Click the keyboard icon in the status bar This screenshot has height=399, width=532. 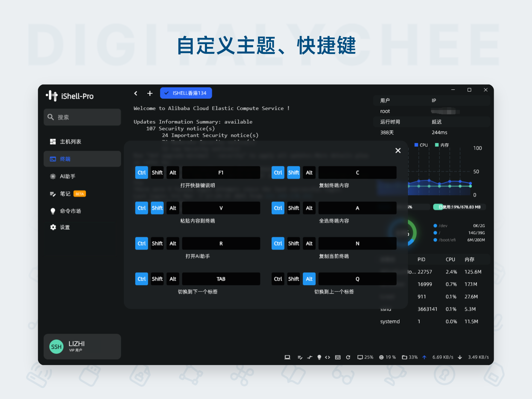338,357
